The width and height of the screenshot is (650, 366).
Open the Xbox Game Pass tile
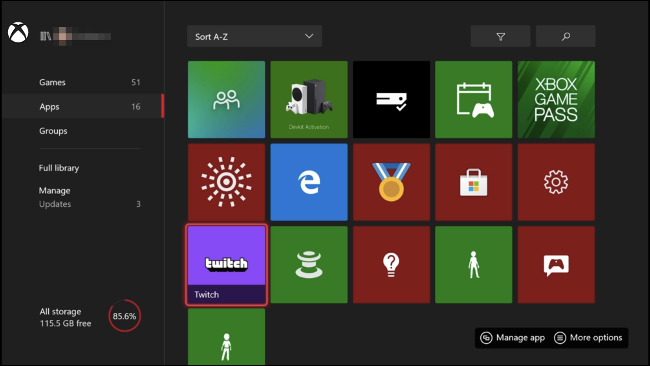coord(556,99)
